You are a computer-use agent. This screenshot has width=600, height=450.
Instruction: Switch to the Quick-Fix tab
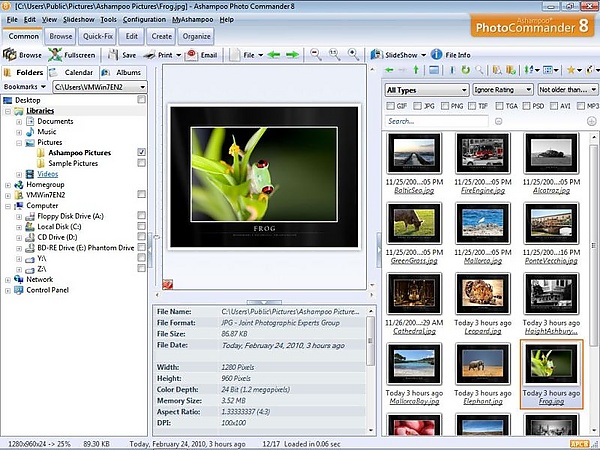(97, 36)
